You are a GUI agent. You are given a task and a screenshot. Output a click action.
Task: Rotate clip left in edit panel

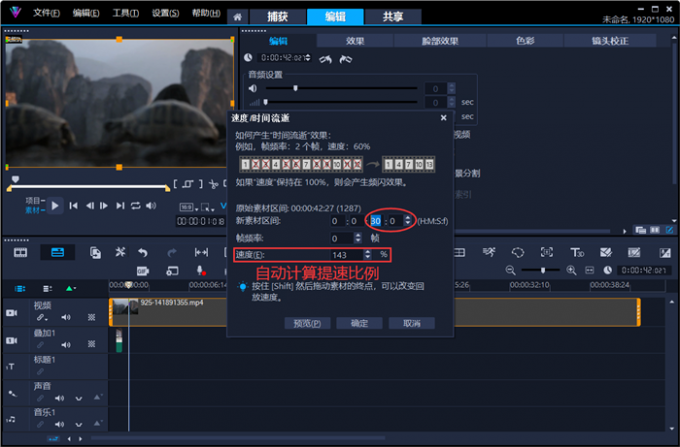[x=325, y=59]
